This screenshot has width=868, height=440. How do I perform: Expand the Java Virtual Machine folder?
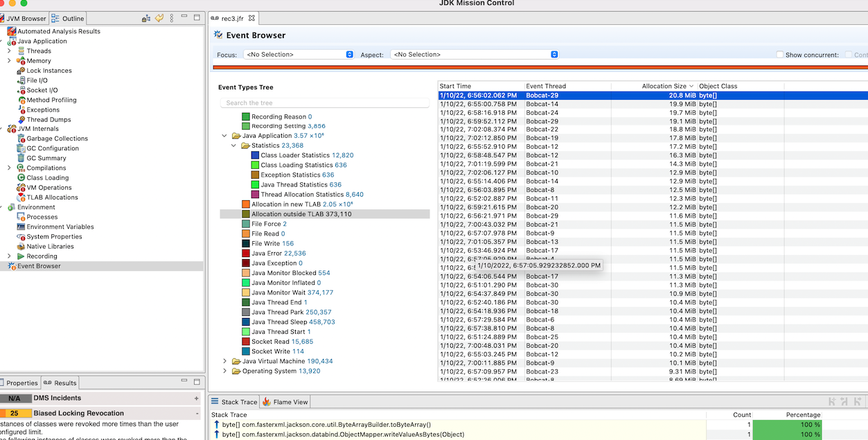(224, 361)
